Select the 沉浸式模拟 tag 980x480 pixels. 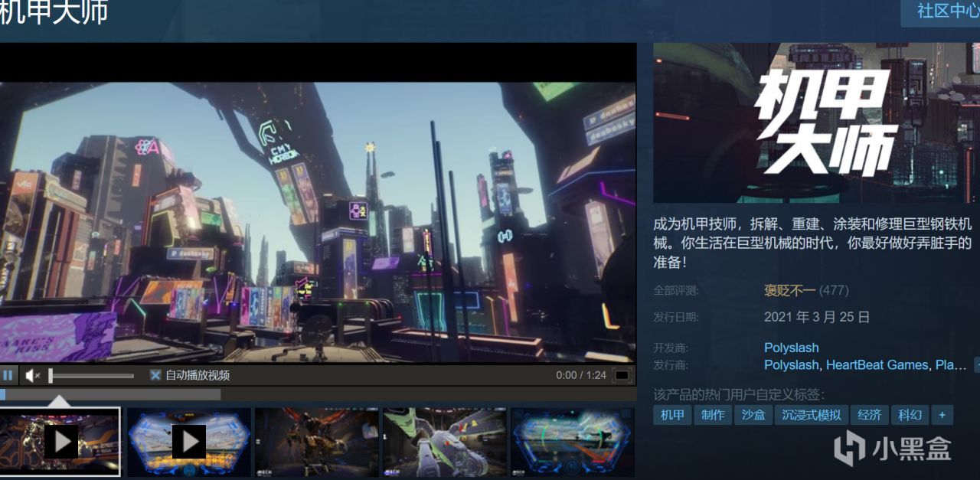[811, 415]
